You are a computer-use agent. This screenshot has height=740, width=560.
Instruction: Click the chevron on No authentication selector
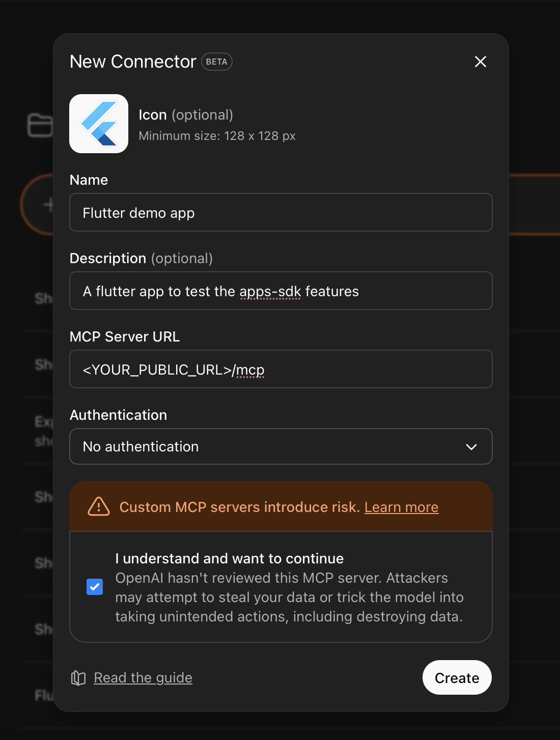(471, 446)
